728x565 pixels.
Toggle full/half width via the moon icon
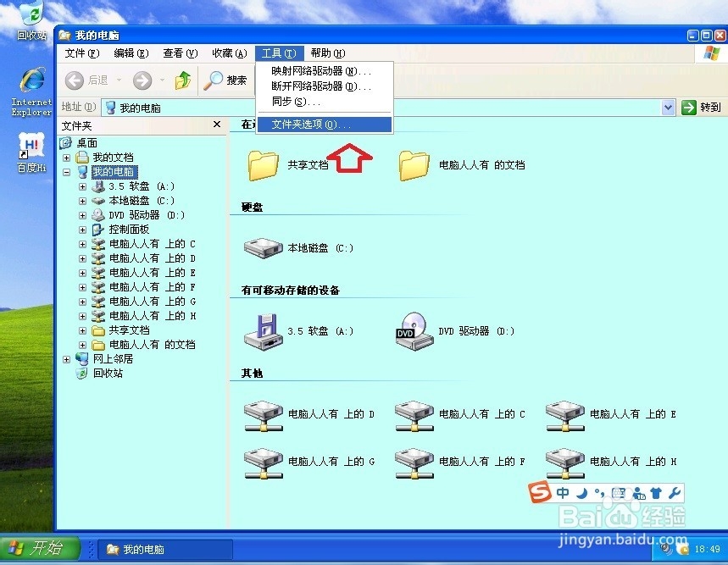pos(582,491)
